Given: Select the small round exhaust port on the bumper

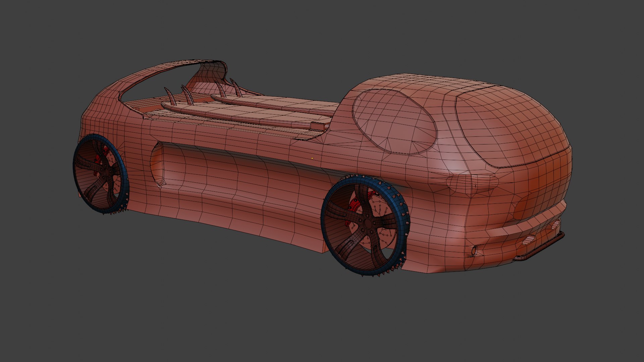Looking at the screenshot, I should [x=474, y=251].
